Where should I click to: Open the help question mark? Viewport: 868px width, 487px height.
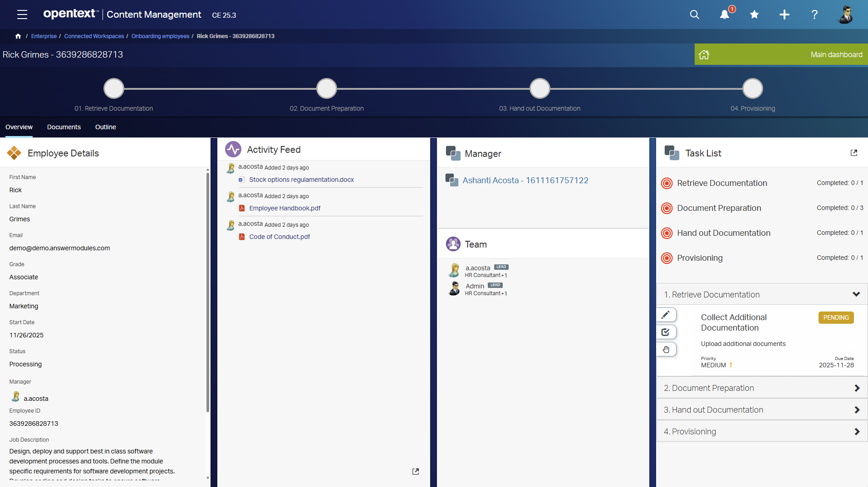(x=814, y=15)
